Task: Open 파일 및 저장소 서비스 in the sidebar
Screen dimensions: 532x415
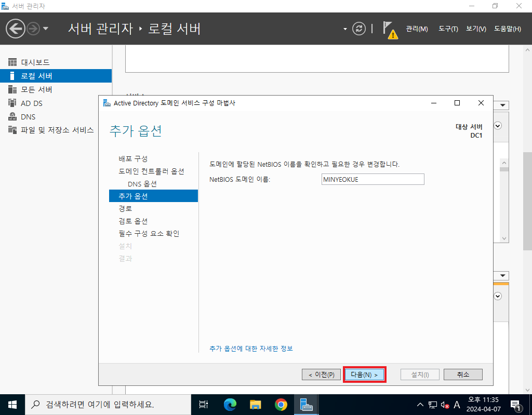Action: click(56, 130)
